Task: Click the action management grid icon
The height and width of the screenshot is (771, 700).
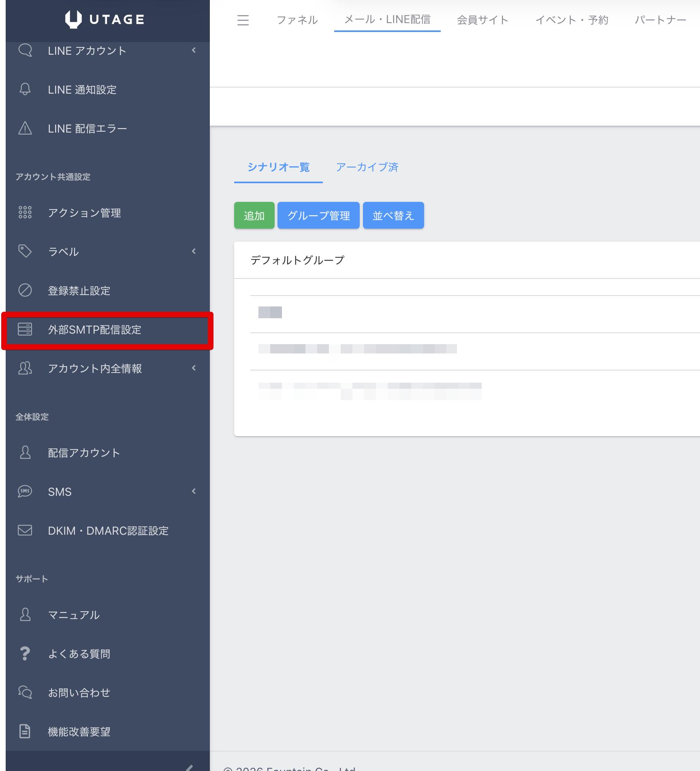Action: 25,212
